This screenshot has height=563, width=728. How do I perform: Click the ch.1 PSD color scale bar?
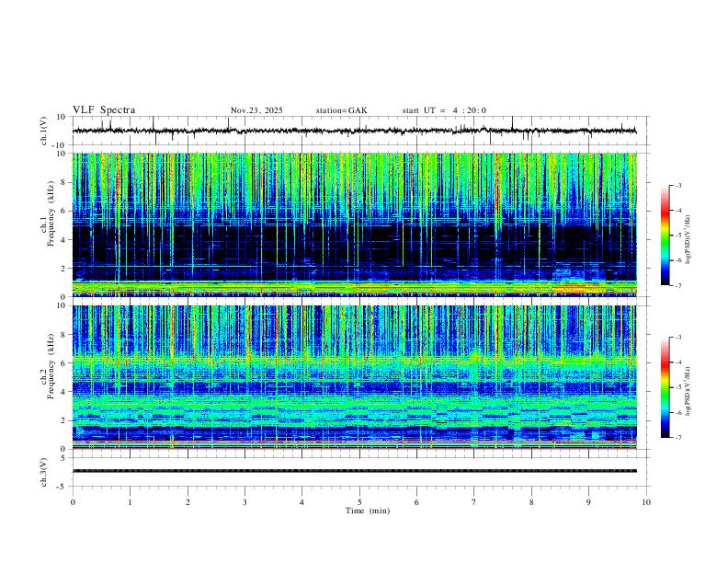pyautogui.click(x=665, y=236)
